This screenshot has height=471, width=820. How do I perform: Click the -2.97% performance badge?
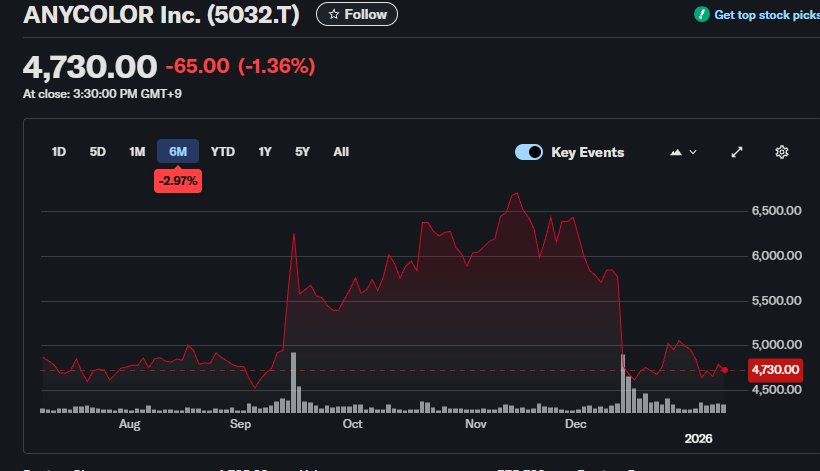coord(178,181)
